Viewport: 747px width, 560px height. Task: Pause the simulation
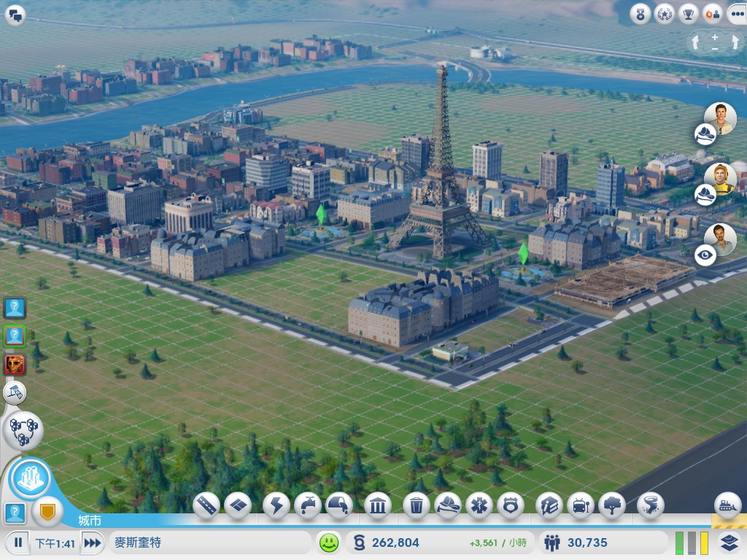pyautogui.click(x=18, y=542)
